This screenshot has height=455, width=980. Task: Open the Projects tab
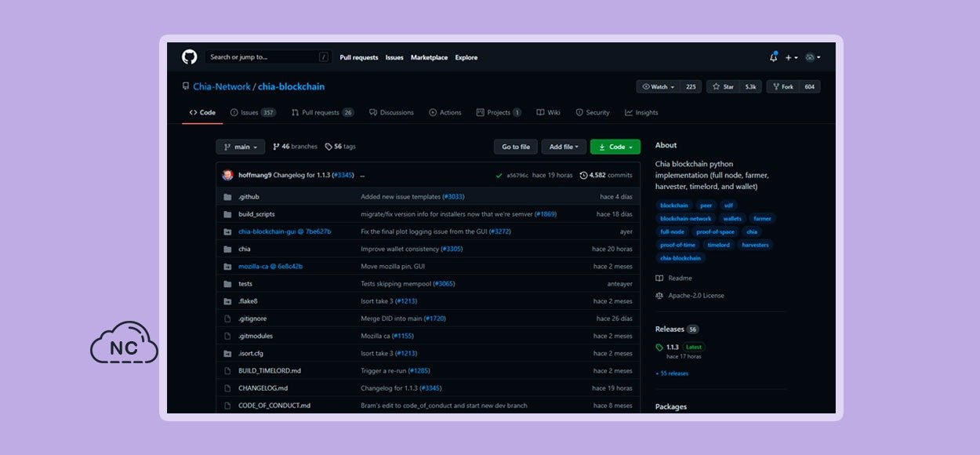pyautogui.click(x=499, y=112)
